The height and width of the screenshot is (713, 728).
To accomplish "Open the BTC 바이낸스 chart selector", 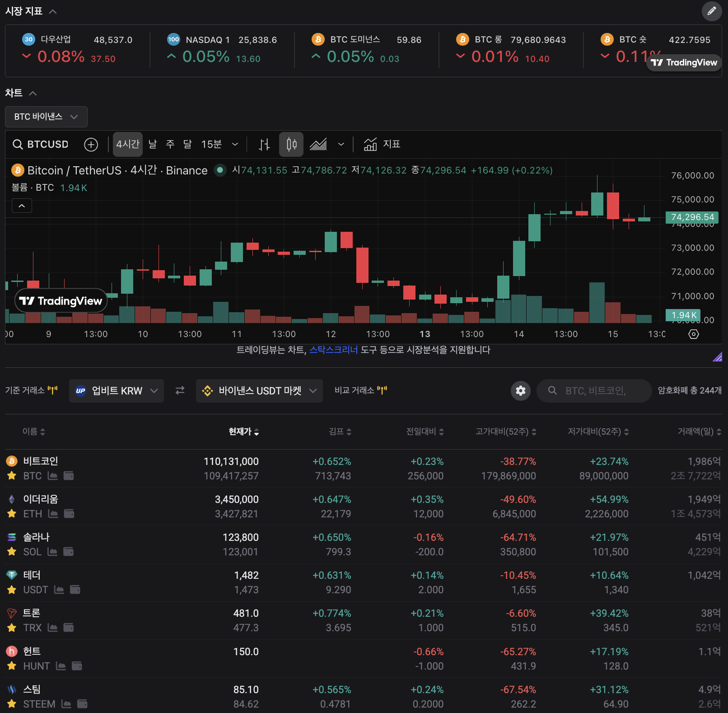I will click(46, 117).
